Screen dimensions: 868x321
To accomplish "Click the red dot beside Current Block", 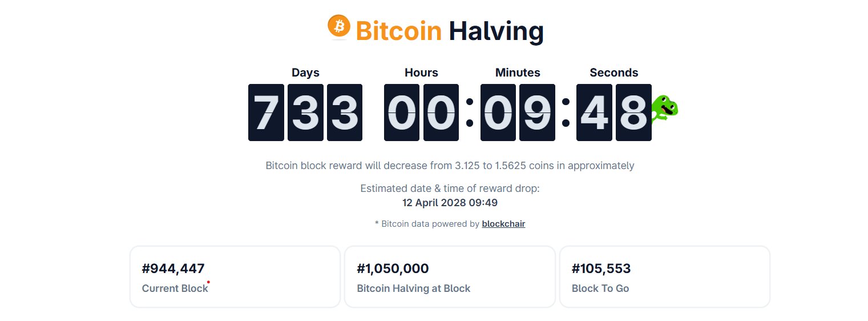I will pos(208,282).
